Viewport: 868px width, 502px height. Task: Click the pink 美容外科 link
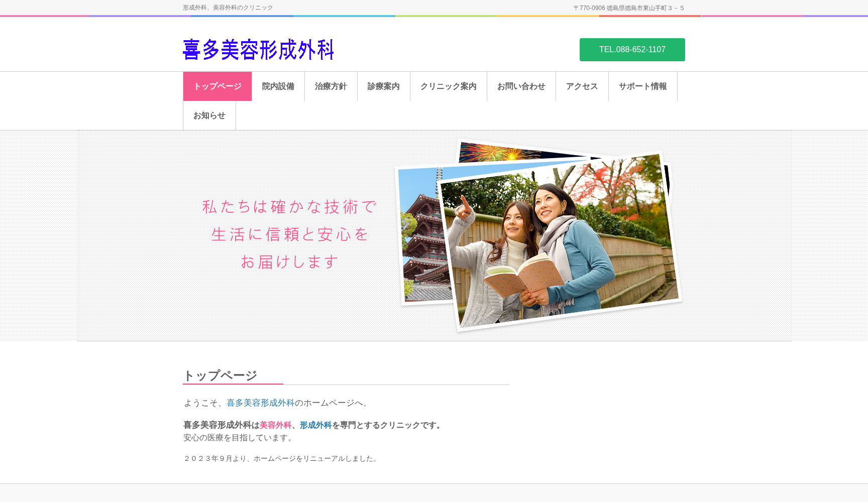(275, 425)
